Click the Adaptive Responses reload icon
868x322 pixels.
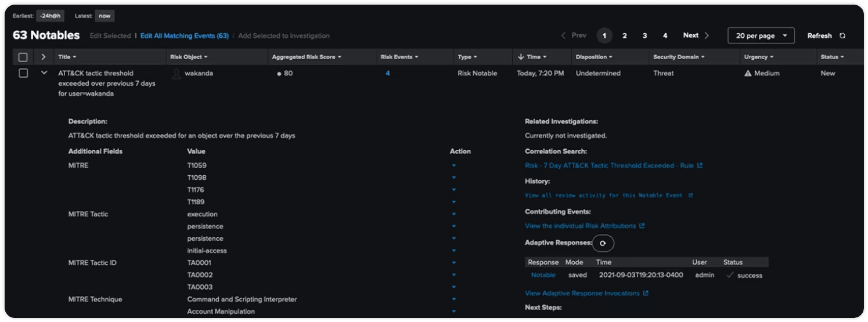[603, 243]
